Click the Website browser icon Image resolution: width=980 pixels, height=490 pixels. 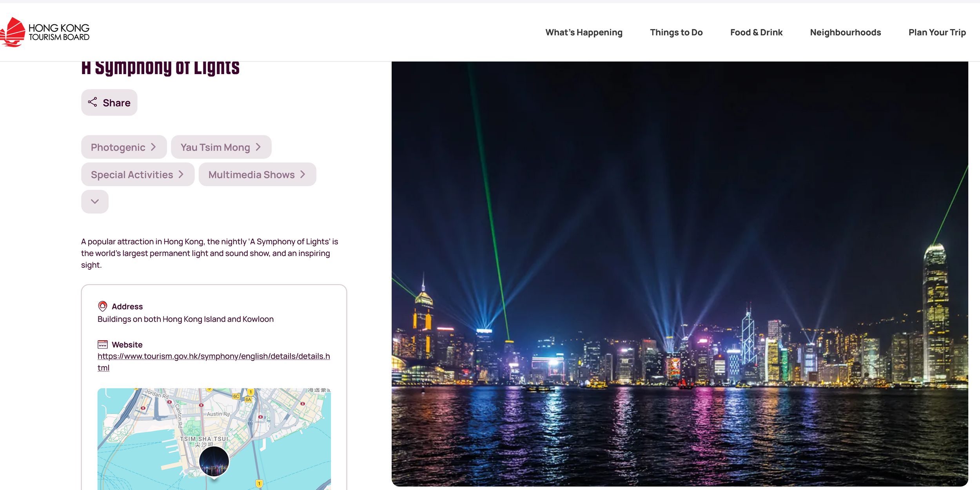tap(102, 345)
